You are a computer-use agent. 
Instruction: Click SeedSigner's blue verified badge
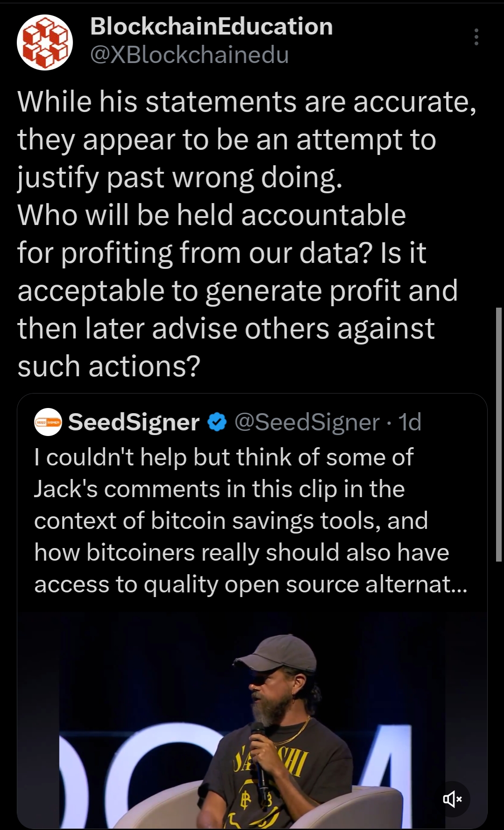coord(217,422)
